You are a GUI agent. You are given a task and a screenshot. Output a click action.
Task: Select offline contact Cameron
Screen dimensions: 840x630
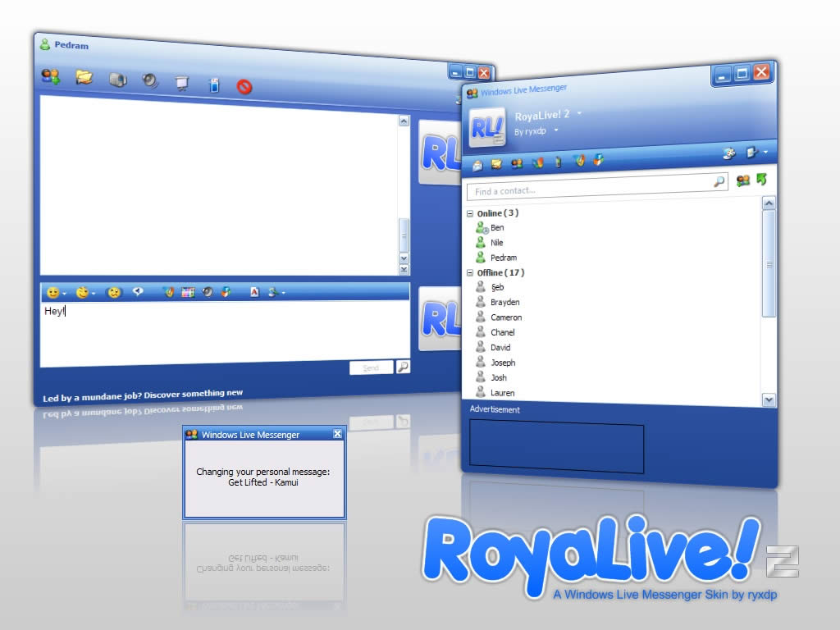pos(499,317)
